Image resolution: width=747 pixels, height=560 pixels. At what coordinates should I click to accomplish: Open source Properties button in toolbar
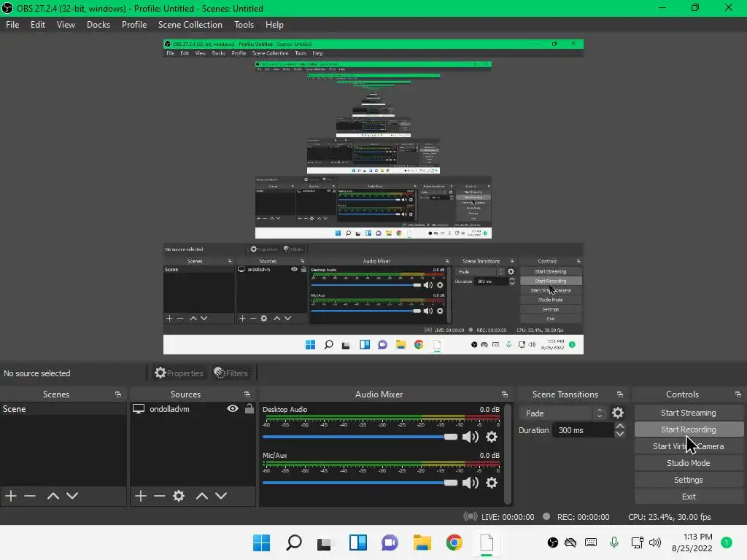tap(179, 373)
